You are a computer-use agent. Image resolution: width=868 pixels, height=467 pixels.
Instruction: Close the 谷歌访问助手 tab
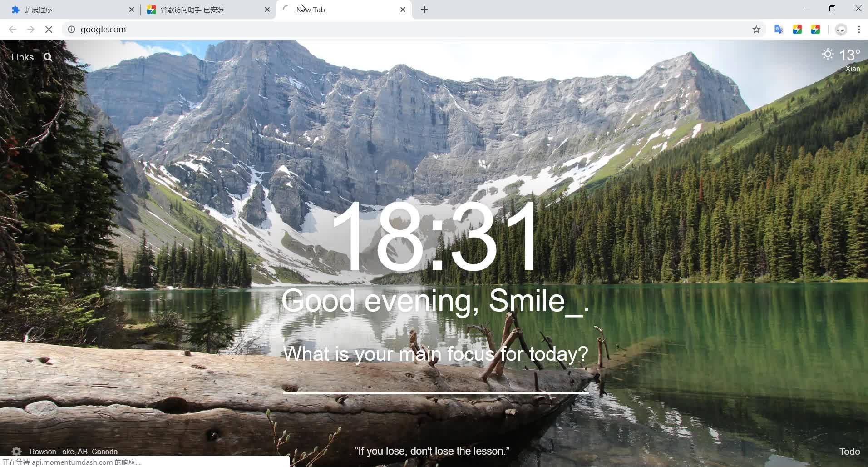coord(267,10)
